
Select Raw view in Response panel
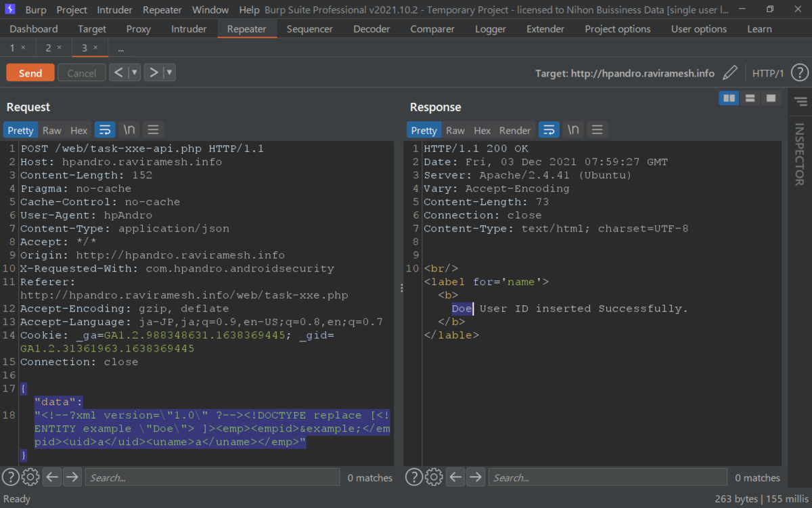point(455,130)
